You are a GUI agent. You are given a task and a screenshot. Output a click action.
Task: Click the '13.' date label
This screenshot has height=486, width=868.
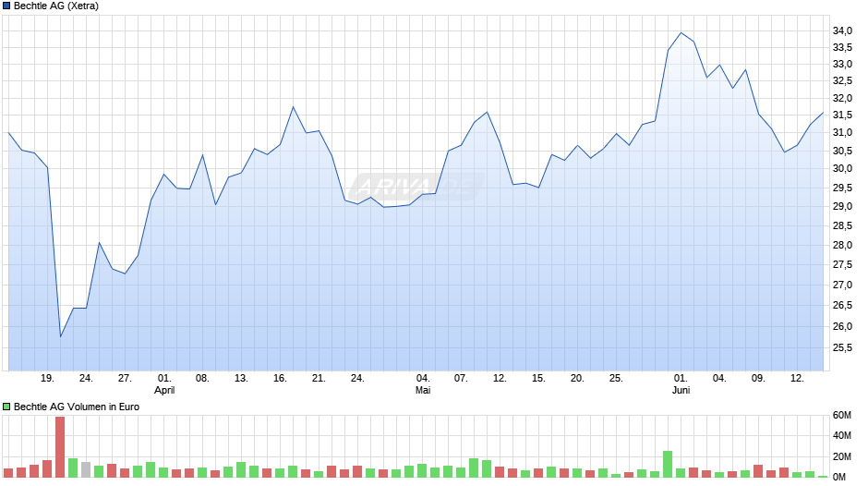coord(241,379)
